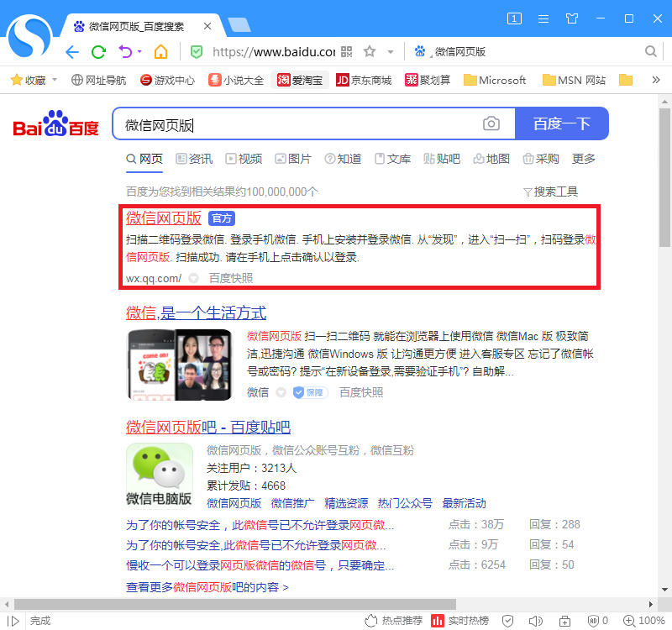This screenshot has height=630, width=672.
Task: Switch to the 视频 tab
Action: [x=244, y=159]
